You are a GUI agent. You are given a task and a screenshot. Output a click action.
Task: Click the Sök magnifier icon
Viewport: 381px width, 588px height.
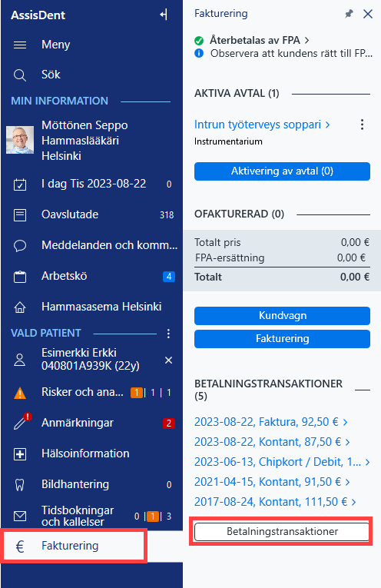tap(20, 75)
